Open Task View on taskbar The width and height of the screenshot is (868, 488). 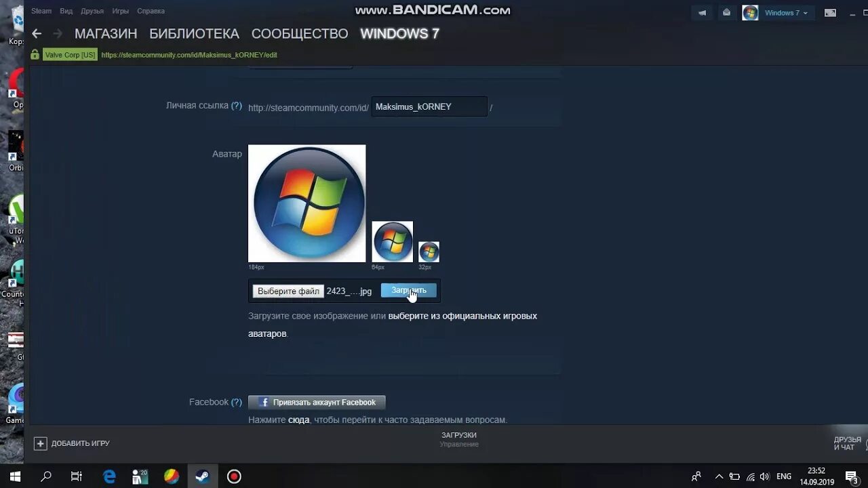(77, 476)
